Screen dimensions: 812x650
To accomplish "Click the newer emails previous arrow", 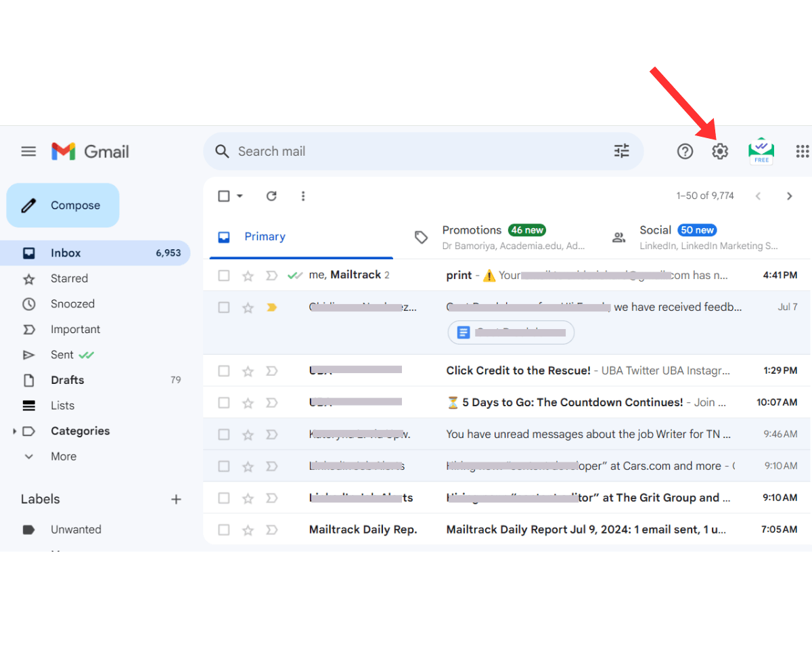I will [758, 196].
